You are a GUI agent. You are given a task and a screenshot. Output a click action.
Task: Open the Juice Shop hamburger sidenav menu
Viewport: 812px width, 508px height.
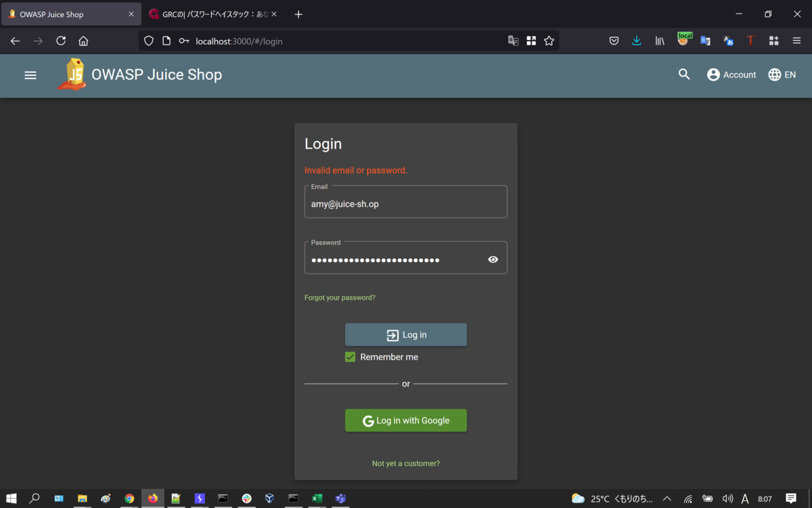coord(30,75)
